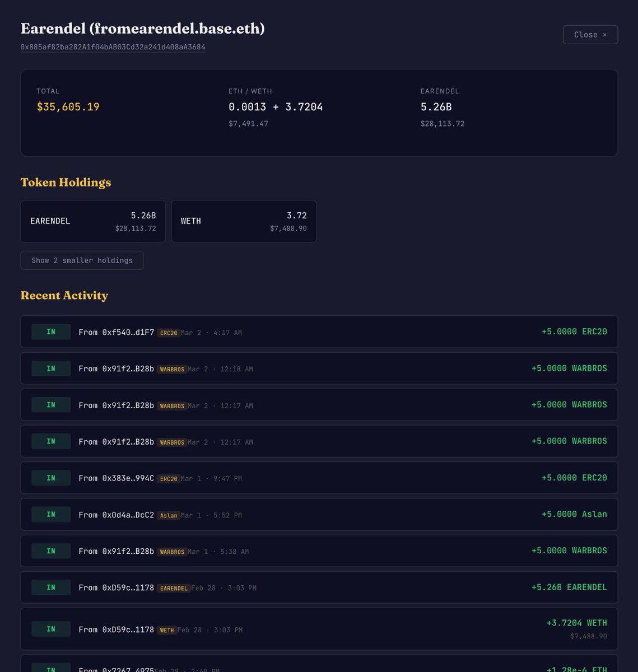The image size is (638, 672).
Task: Click the Recent Activity heading
Action: click(x=64, y=296)
